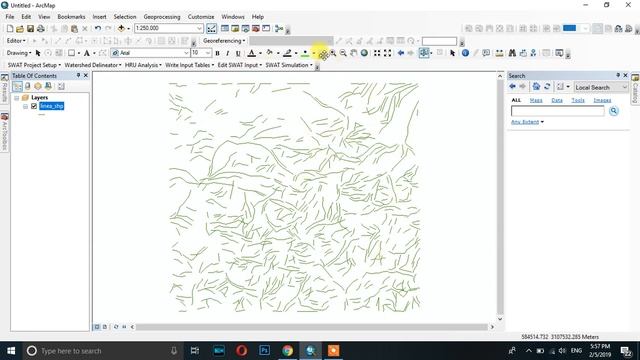Screen dimensions: 640x360
Task: Open an existing map file
Action: (x=20, y=29)
